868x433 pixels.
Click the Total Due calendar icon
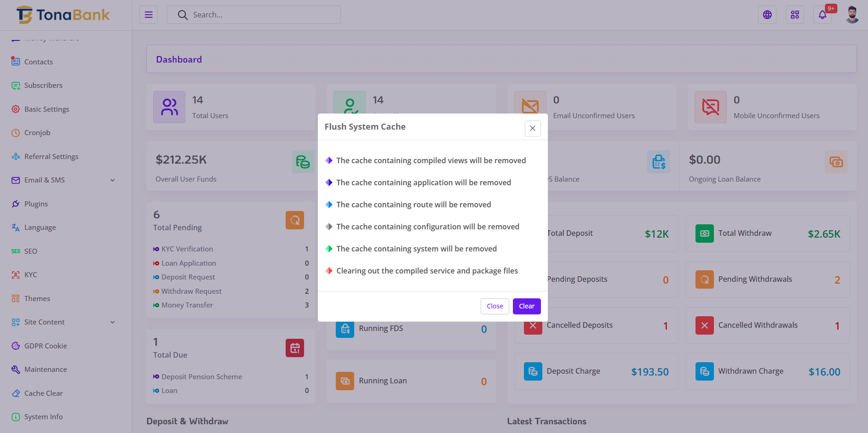(294, 348)
